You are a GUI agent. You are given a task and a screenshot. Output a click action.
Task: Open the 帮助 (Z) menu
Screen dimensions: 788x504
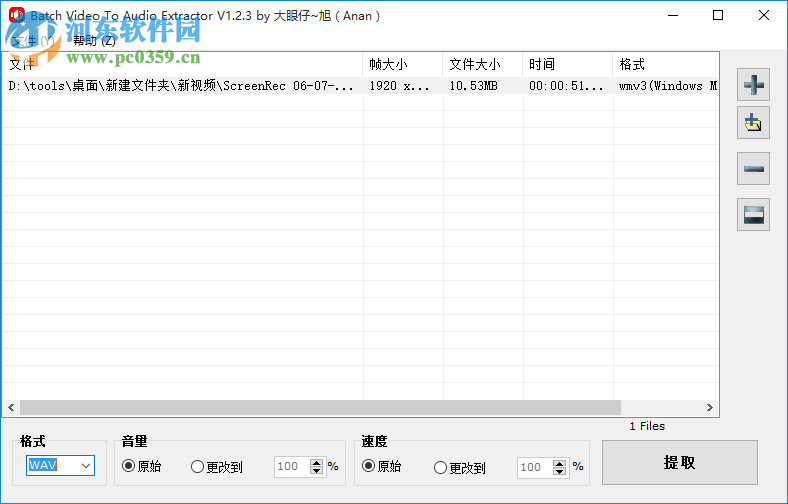94,41
